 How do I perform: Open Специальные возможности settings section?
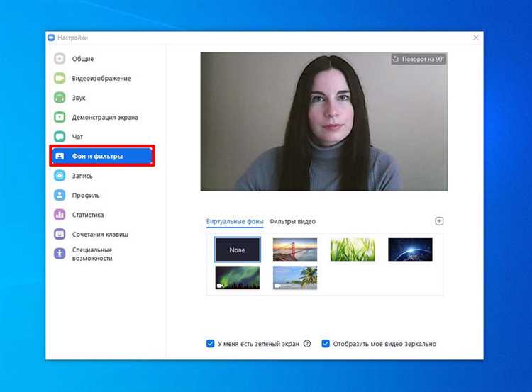tap(92, 254)
